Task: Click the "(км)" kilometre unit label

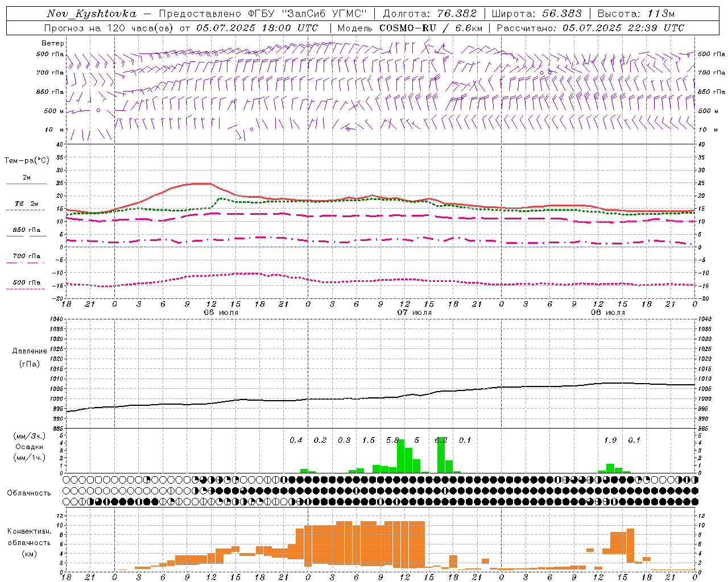Action: coord(30,554)
